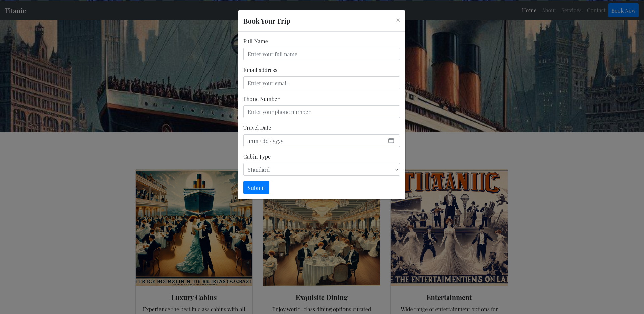Select the Luxury Cabins heading
The image size is (644, 314).
194,297
